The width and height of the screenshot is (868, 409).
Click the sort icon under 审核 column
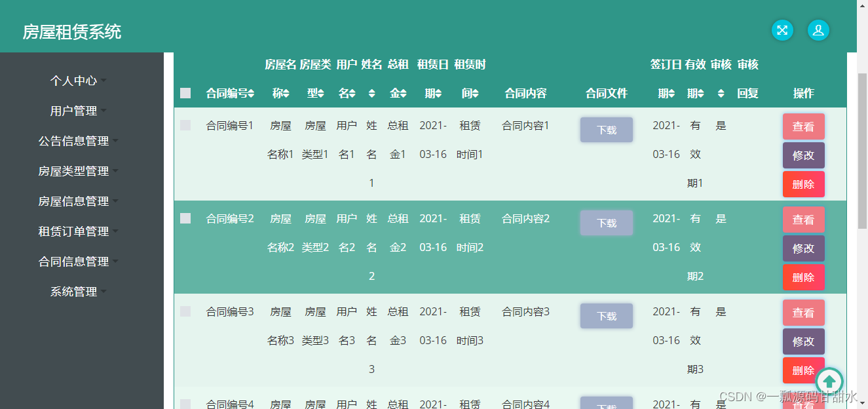tap(721, 94)
